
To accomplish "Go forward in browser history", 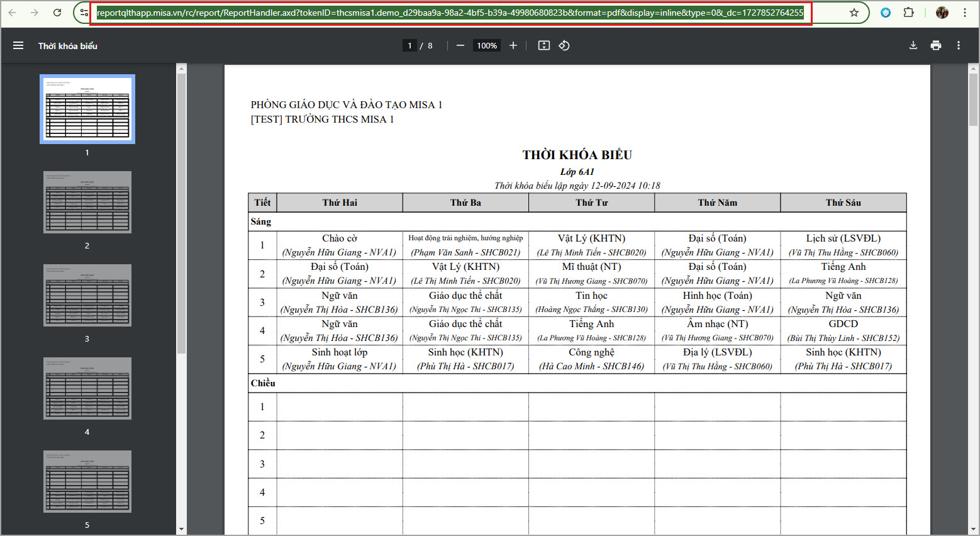I will [35, 13].
